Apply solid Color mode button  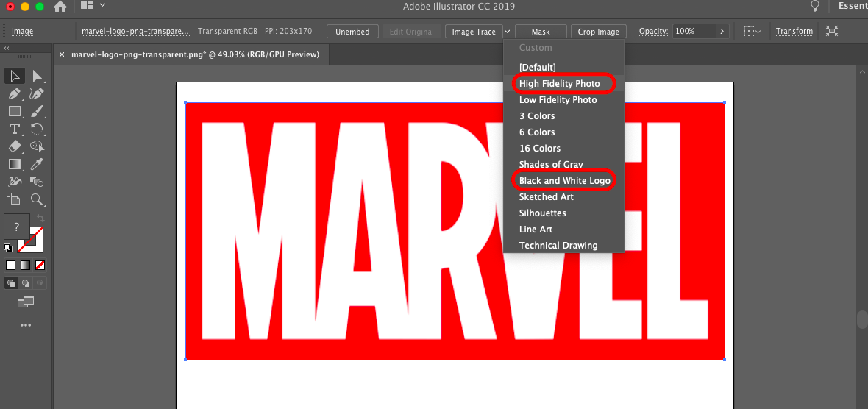tap(10, 265)
